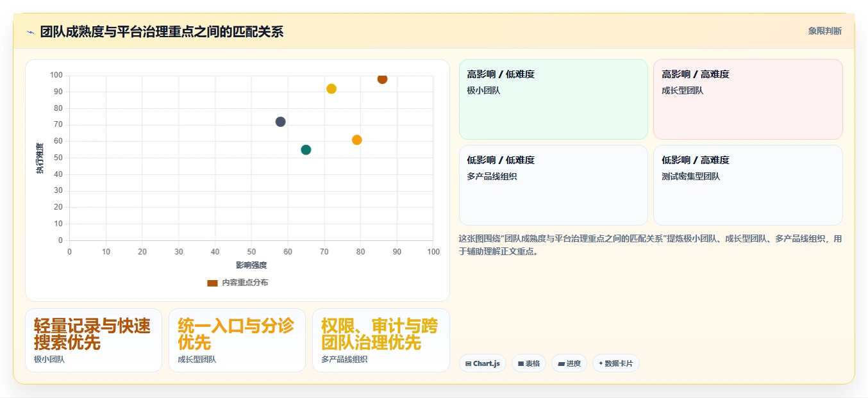The image size is (868, 398).
Task: Click the yellow scatter point at 执行难度 92
Action: pos(331,89)
